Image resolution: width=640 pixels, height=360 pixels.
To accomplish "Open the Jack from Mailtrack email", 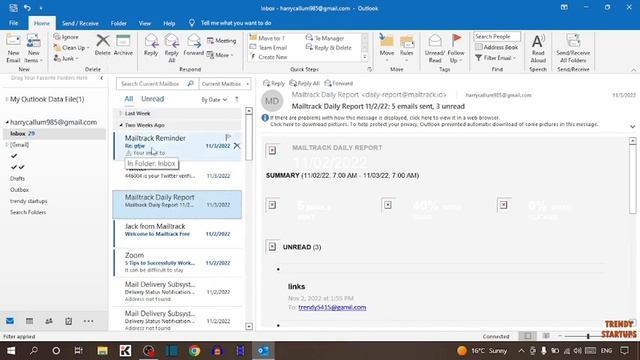I will pyautogui.click(x=178, y=233).
